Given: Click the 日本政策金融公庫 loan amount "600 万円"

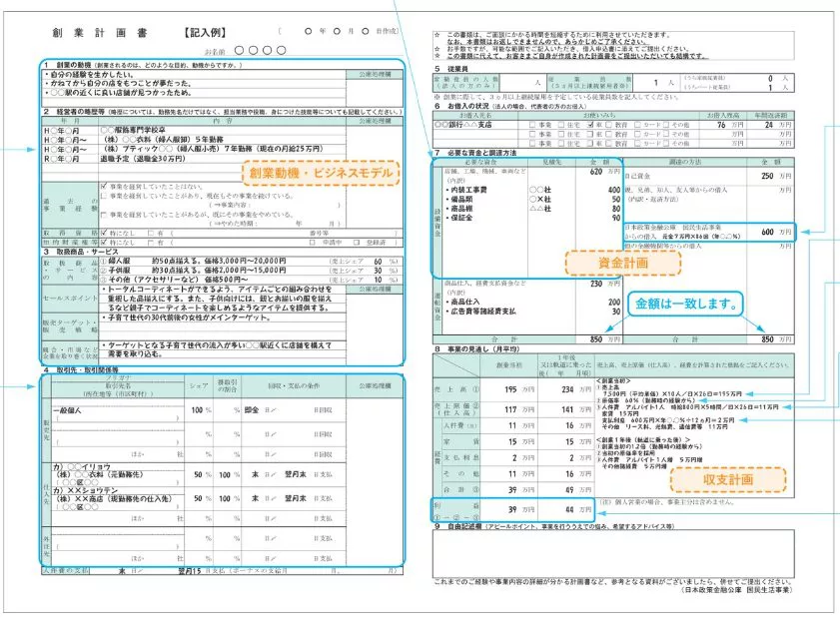Looking at the screenshot, I should 776,232.
